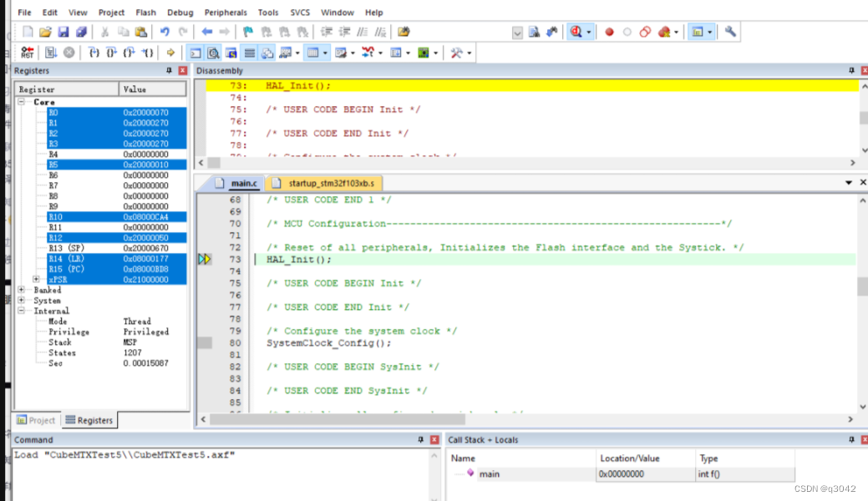Viewport: 868px width, 501px height.
Task: Toggle the Window layout button
Action: (x=697, y=32)
